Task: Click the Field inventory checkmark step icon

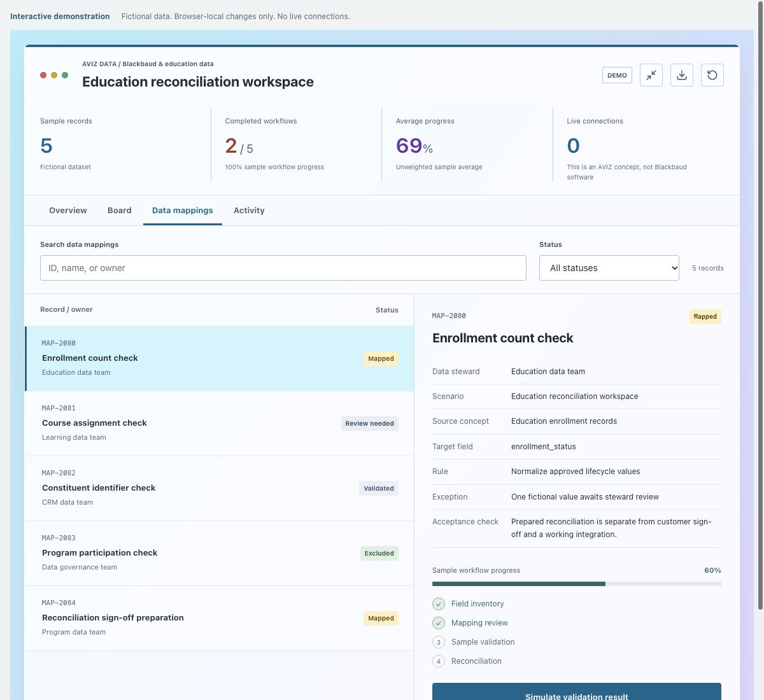Action: click(x=439, y=604)
